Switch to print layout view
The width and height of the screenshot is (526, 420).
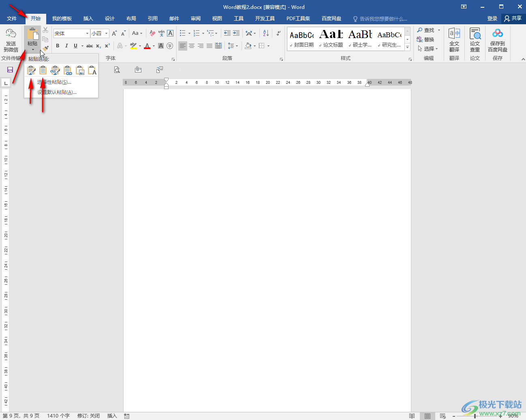pos(428,416)
